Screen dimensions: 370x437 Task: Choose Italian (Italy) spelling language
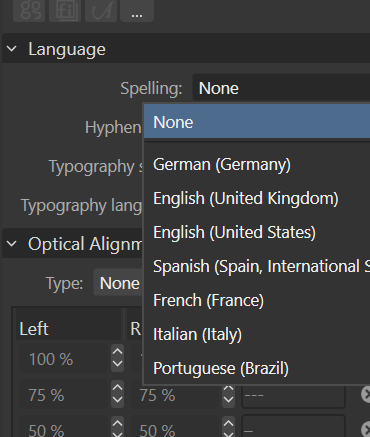click(x=257, y=334)
